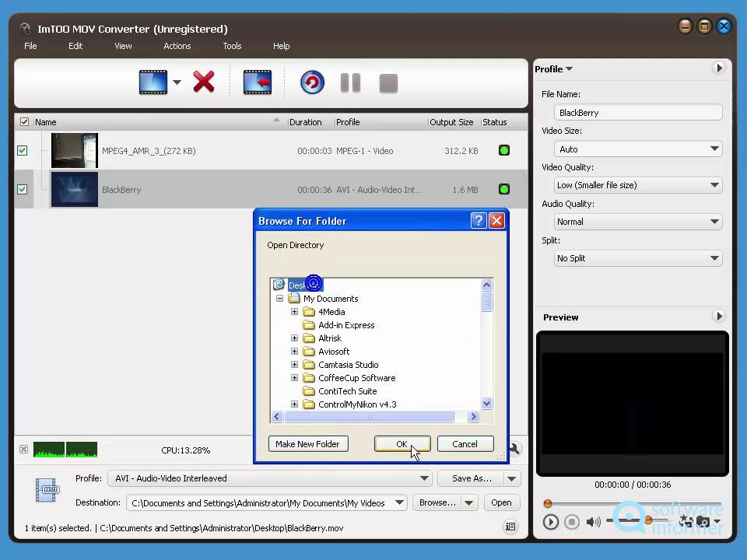Uncheck the MPEG4_AMR_3 file checkbox

pos(23,150)
